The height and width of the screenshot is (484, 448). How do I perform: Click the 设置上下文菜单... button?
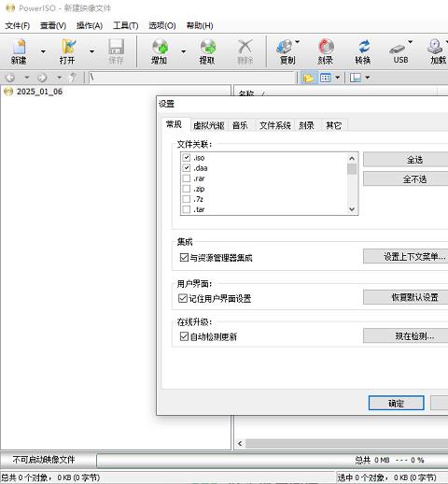tap(406, 256)
